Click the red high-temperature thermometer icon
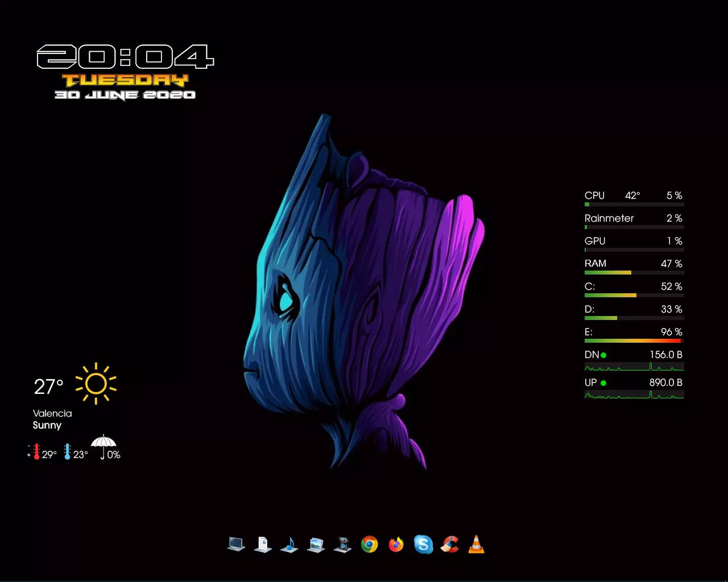Image resolution: width=728 pixels, height=582 pixels. pos(36,451)
